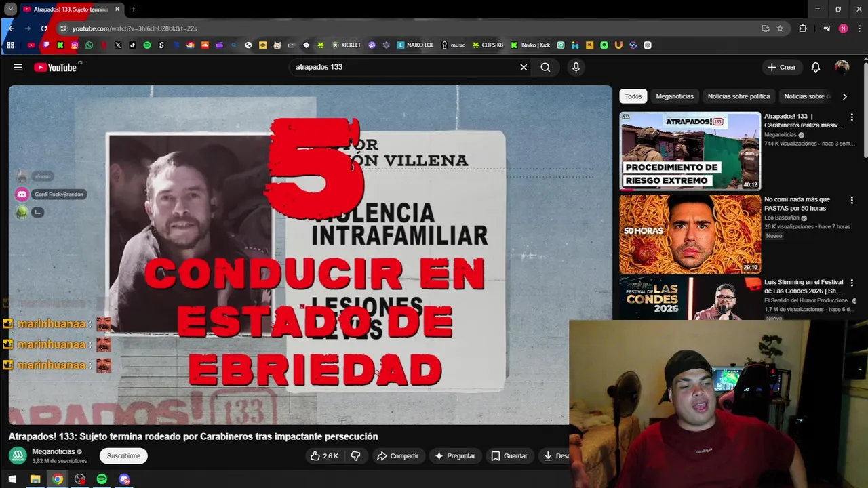Like the video (2,6 K)
Screen dimensions: 868x488
[324, 456]
